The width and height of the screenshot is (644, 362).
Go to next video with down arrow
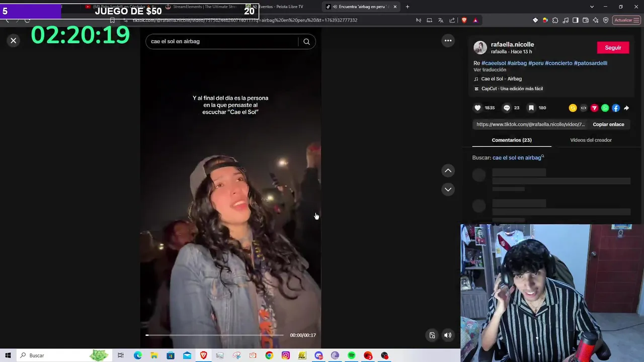tap(448, 190)
